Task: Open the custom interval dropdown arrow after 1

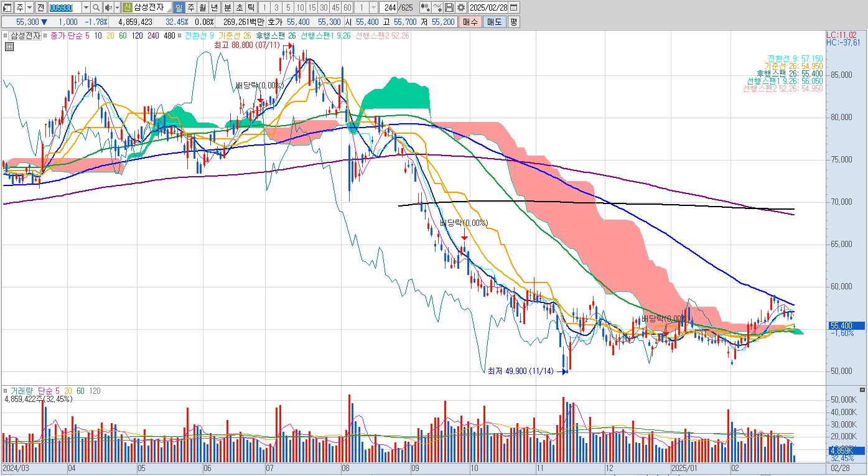Action: (373, 7)
